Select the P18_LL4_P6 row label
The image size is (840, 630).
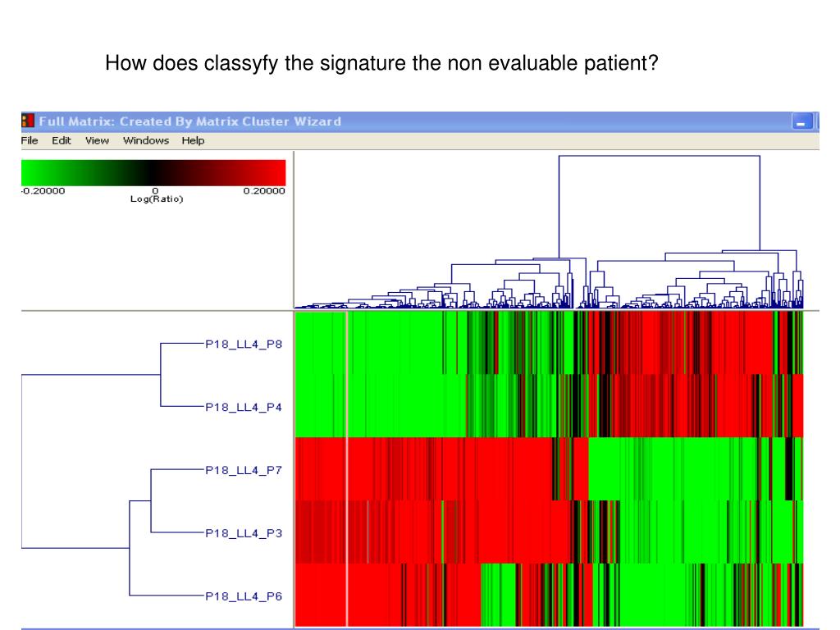pyautogui.click(x=244, y=596)
